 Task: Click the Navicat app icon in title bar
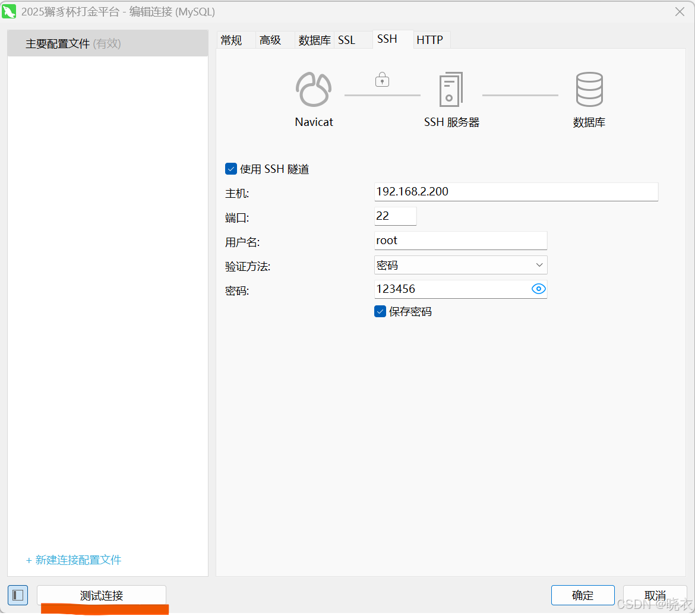coord(9,11)
